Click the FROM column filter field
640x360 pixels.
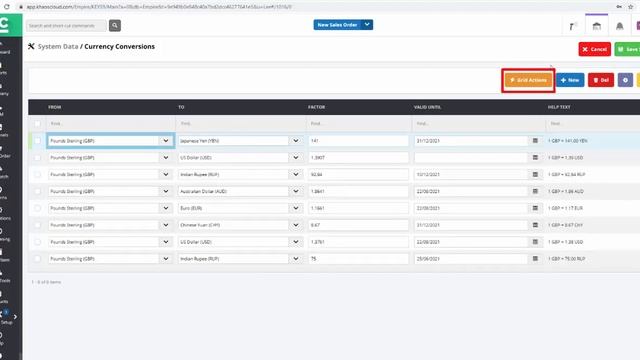111,123
